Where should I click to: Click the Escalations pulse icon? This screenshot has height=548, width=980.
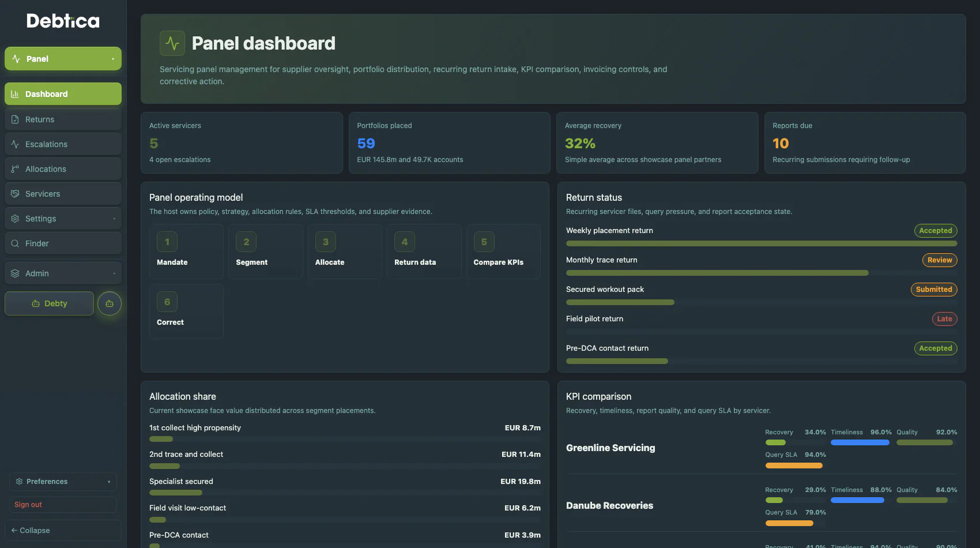(x=15, y=144)
